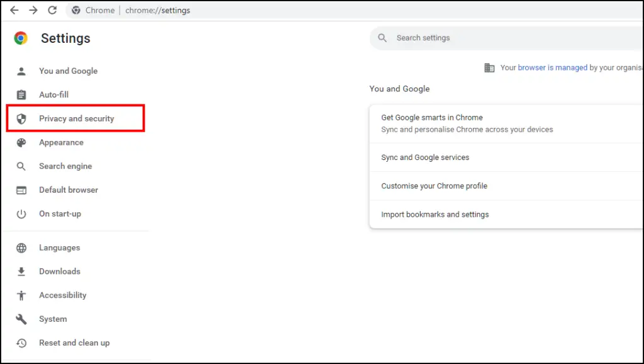The height and width of the screenshot is (364, 644).
Task: Click the shield icon for Privacy and security
Action: tap(21, 119)
